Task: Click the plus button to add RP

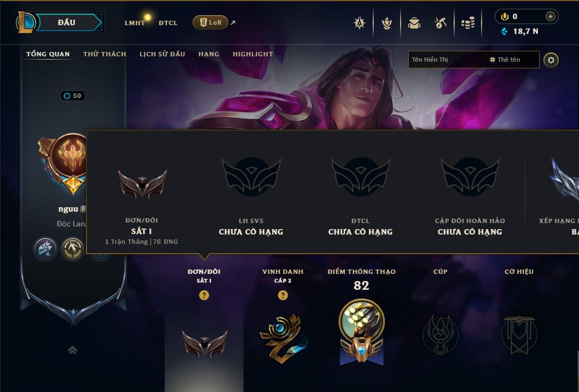Action: pos(550,16)
